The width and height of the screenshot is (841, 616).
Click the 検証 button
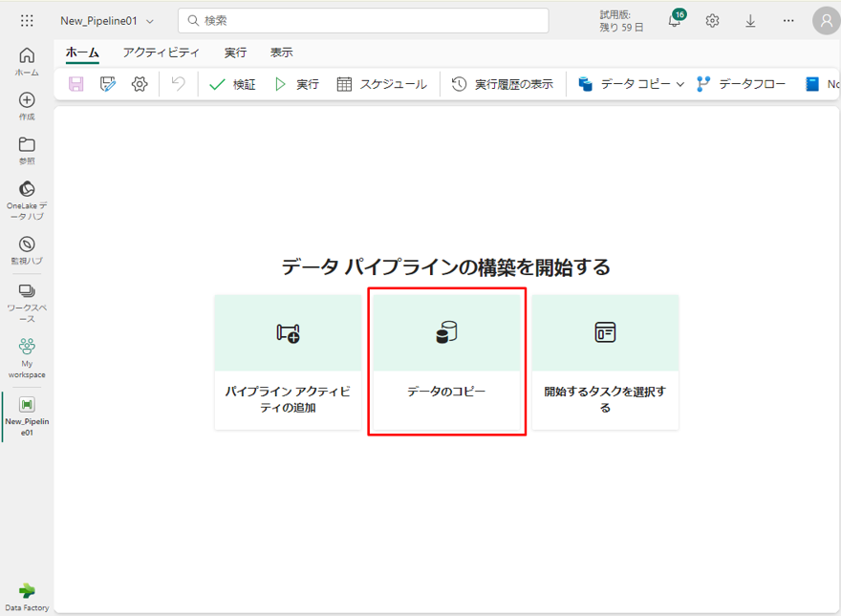point(232,84)
